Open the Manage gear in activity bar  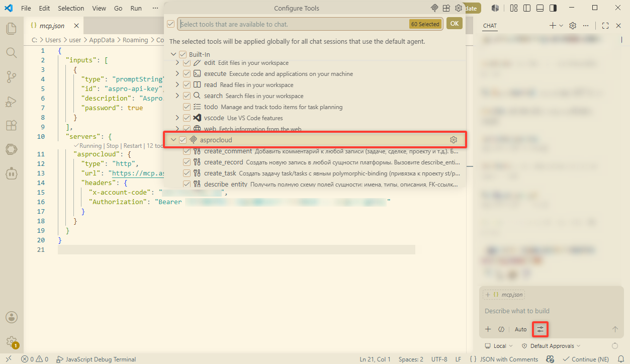coord(11,341)
